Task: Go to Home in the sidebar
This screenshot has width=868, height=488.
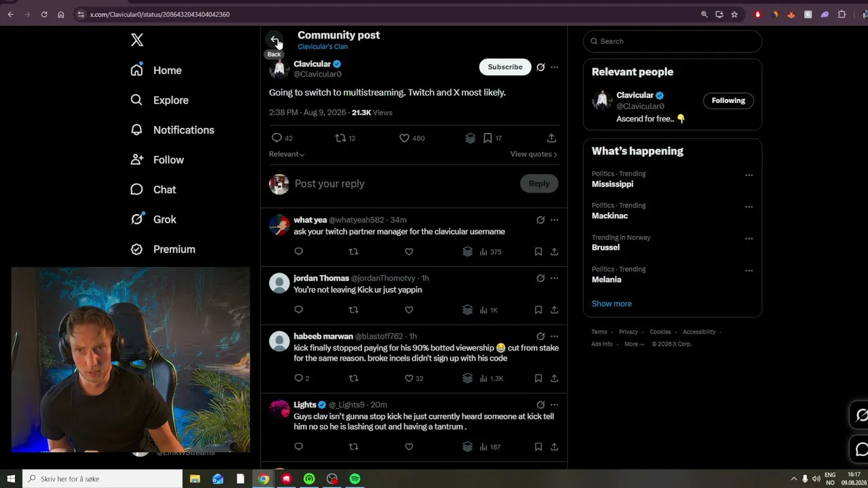Action: click(156, 70)
